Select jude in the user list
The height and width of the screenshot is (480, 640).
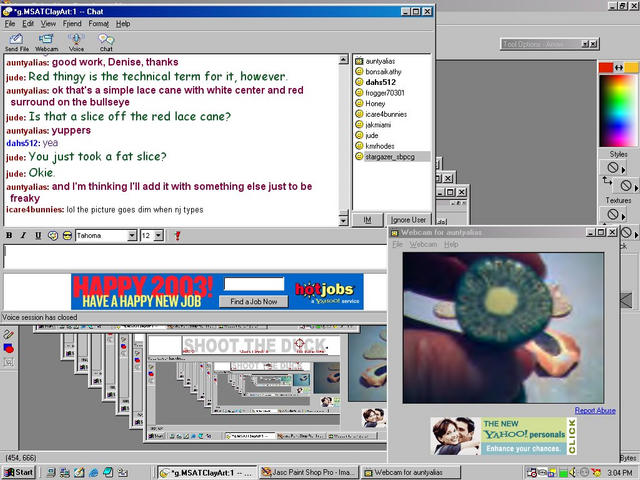tap(371, 135)
